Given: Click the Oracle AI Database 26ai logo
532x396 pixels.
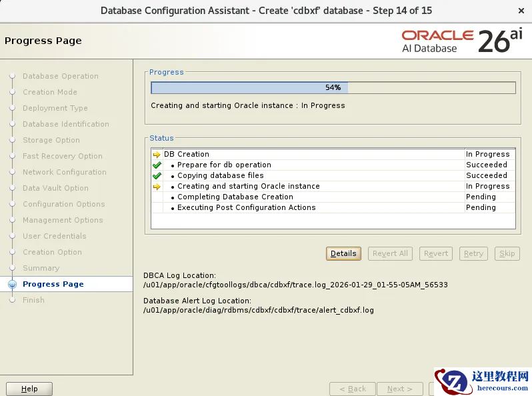Looking at the screenshot, I should 462,41.
